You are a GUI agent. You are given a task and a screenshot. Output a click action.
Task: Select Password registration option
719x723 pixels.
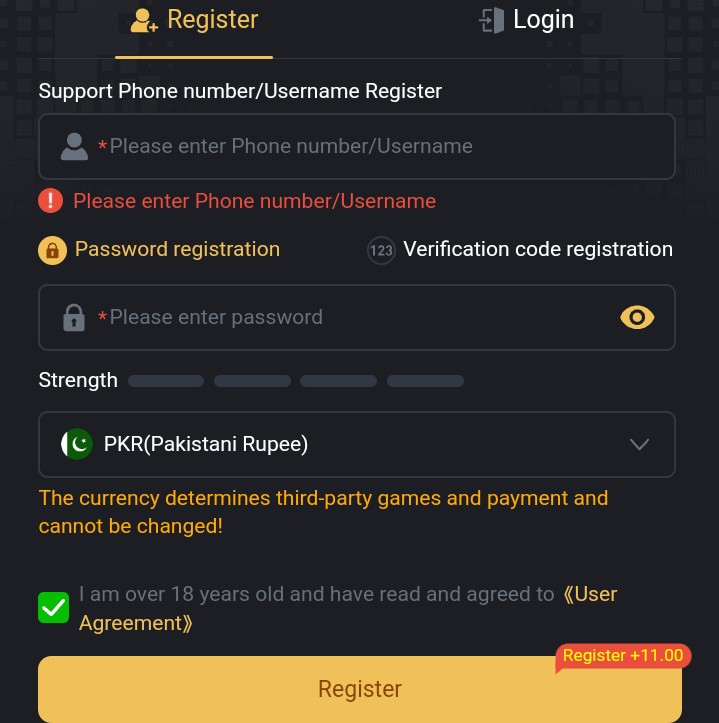point(159,250)
